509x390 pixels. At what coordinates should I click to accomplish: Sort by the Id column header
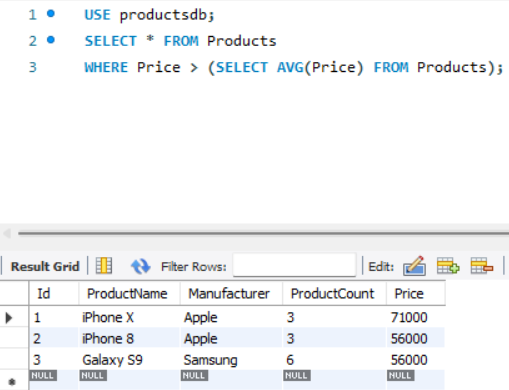(54, 294)
